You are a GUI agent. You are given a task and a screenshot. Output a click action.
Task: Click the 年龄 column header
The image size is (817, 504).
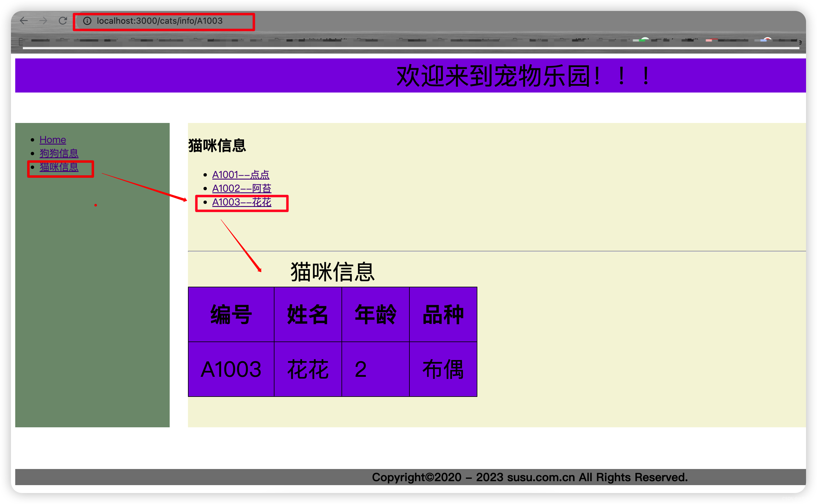pyautogui.click(x=376, y=314)
